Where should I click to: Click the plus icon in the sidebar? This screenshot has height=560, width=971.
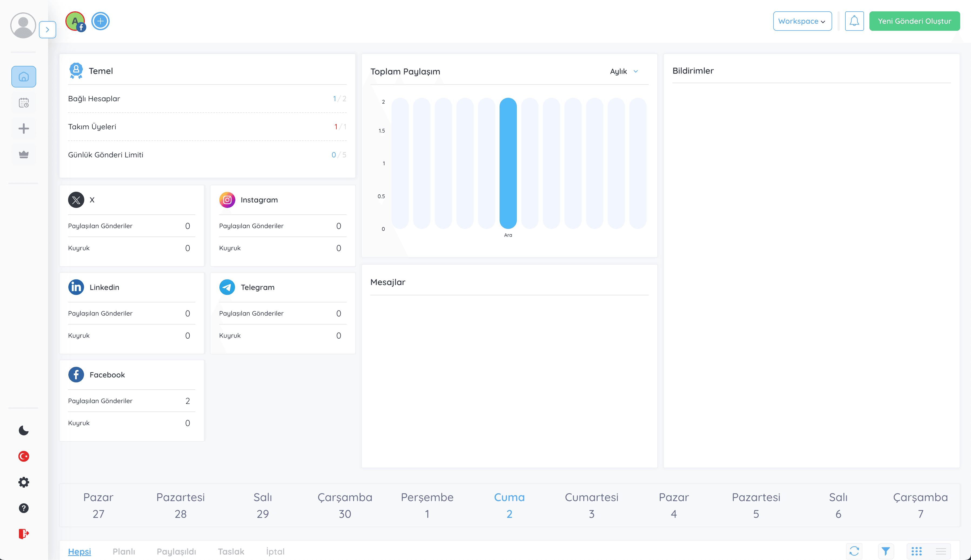coord(24,129)
